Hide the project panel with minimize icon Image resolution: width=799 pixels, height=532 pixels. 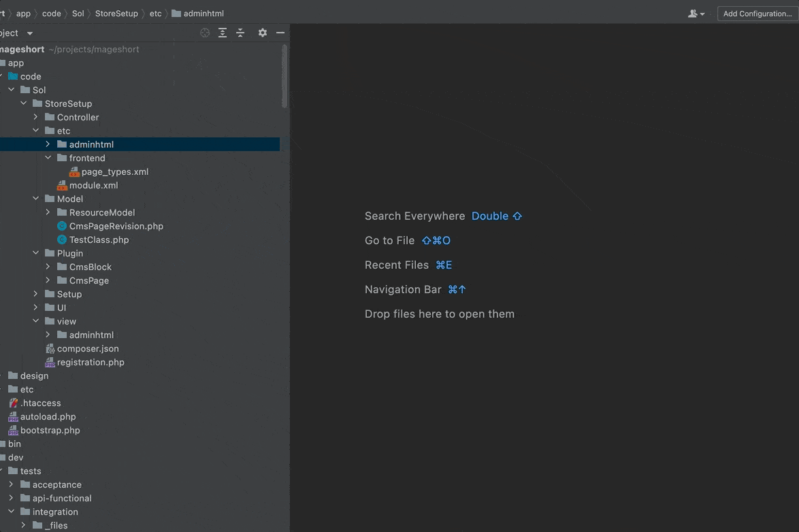pos(280,33)
